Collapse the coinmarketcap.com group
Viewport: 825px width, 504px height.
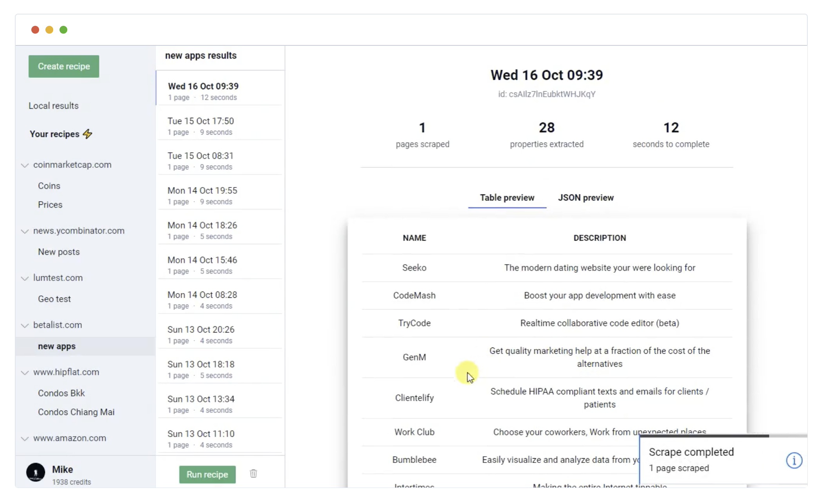25,165
